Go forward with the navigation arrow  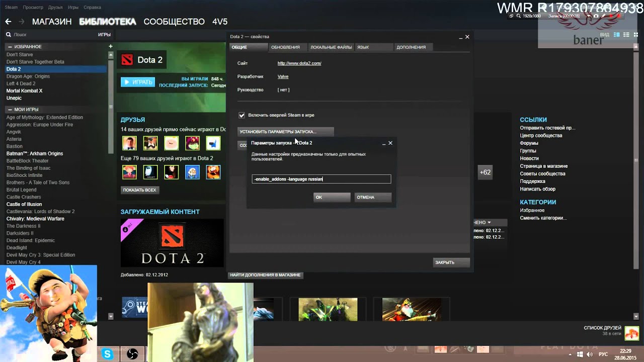point(22,22)
